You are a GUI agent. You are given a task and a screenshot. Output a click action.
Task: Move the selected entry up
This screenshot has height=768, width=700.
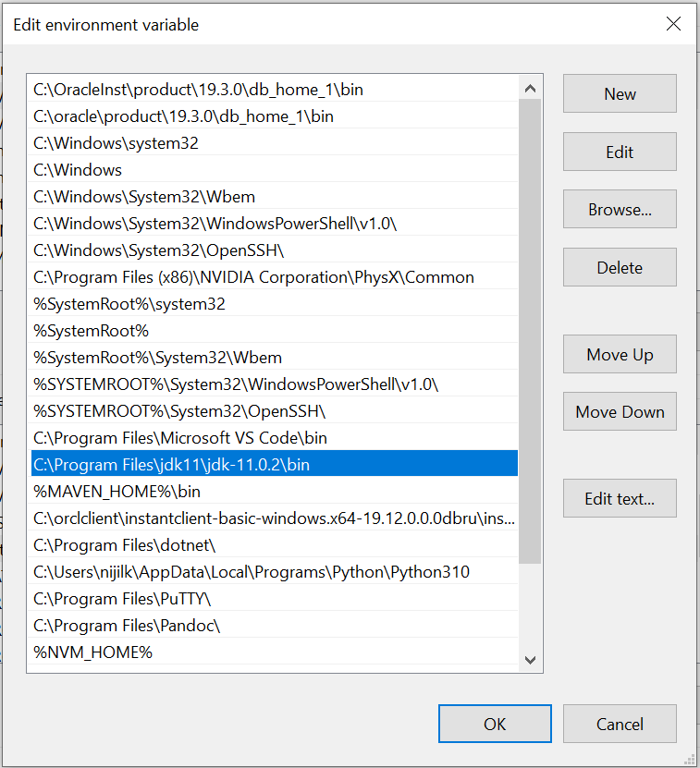[620, 355]
